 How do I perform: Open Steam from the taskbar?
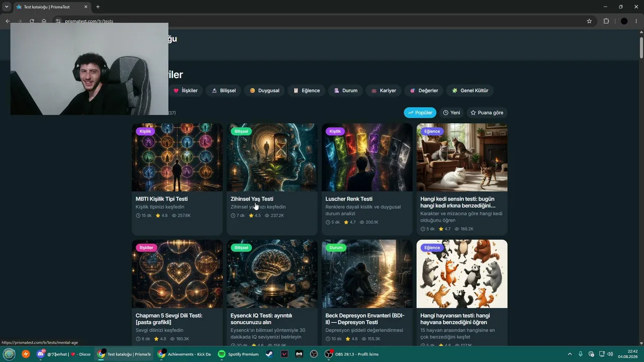[x=270, y=354]
